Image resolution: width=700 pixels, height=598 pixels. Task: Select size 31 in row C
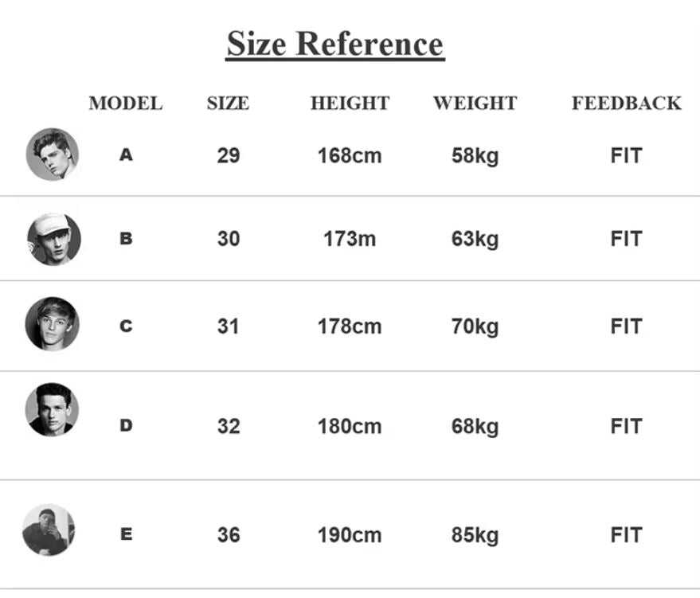pos(228,326)
